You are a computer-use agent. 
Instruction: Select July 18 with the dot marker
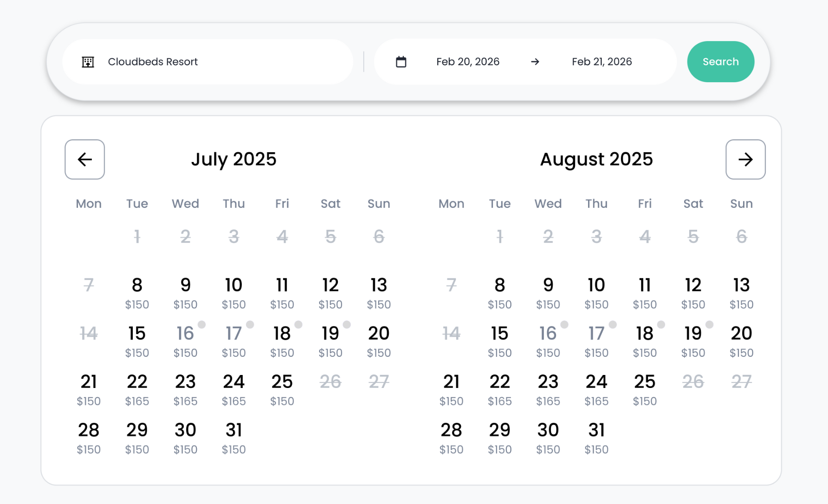(282, 341)
